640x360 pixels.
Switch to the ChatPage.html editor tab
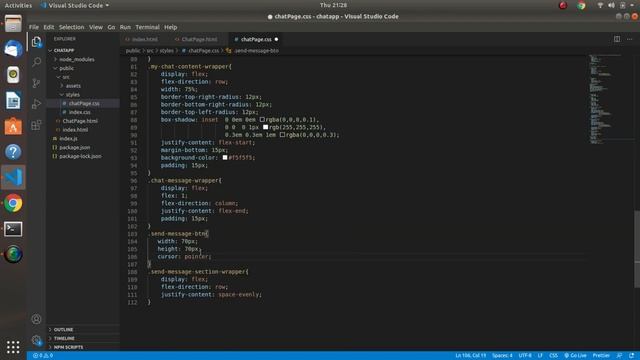(199, 40)
